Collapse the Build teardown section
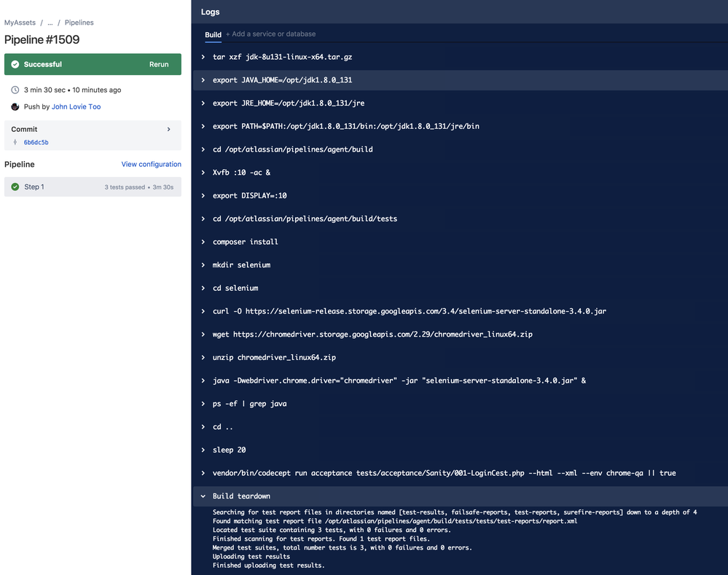The image size is (728, 575). click(203, 496)
